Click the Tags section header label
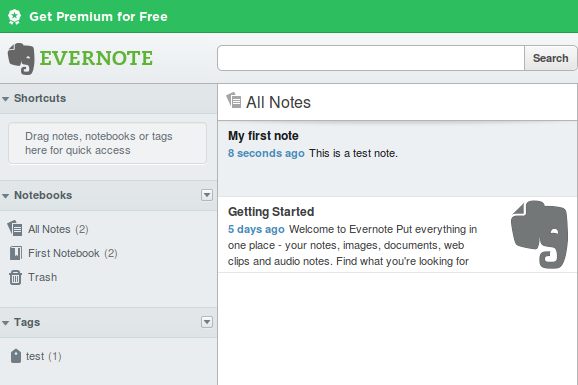 (x=27, y=322)
